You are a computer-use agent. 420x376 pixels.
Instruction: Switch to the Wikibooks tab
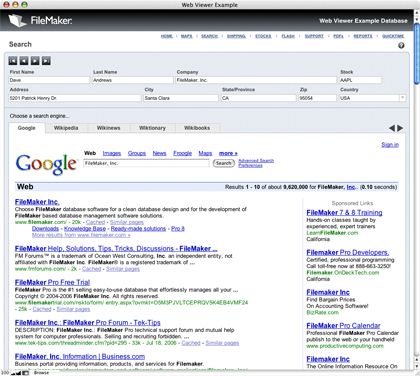pos(197,128)
